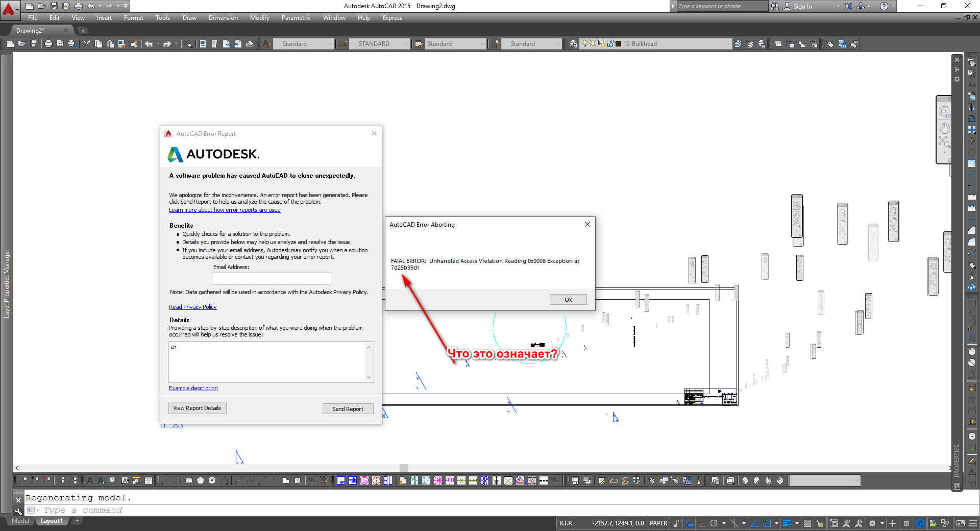Open the Text Style Standard dropdown
The height and width of the screenshot is (531, 980).
[304, 44]
